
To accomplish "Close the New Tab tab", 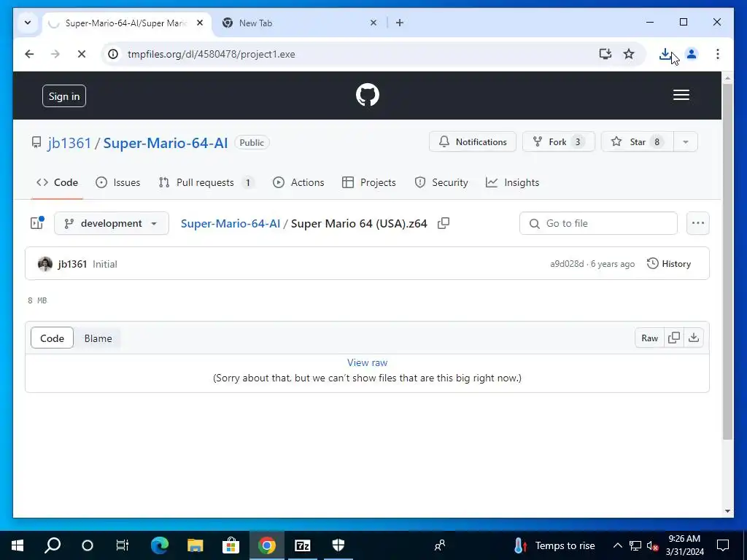I will click(373, 23).
